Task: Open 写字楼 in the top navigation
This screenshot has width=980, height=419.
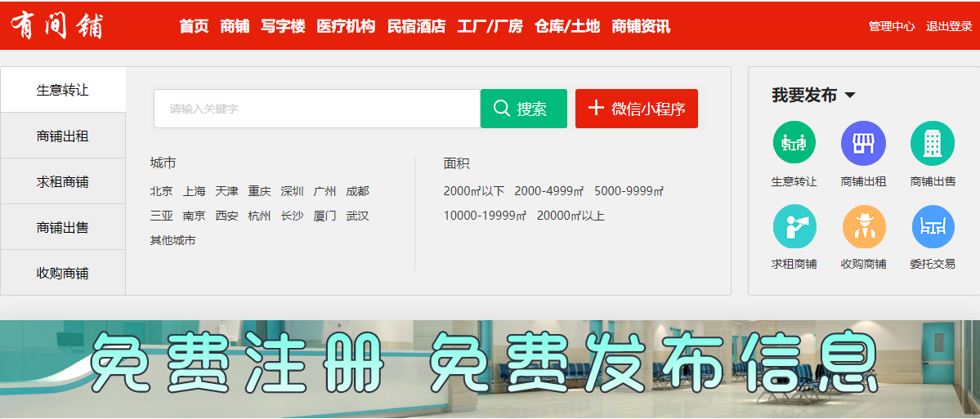Action: [283, 26]
